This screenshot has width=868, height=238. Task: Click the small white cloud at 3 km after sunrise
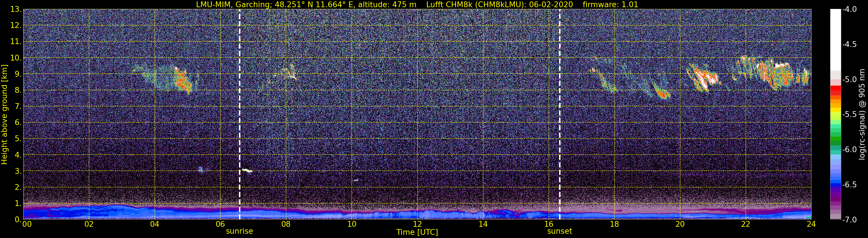click(247, 170)
